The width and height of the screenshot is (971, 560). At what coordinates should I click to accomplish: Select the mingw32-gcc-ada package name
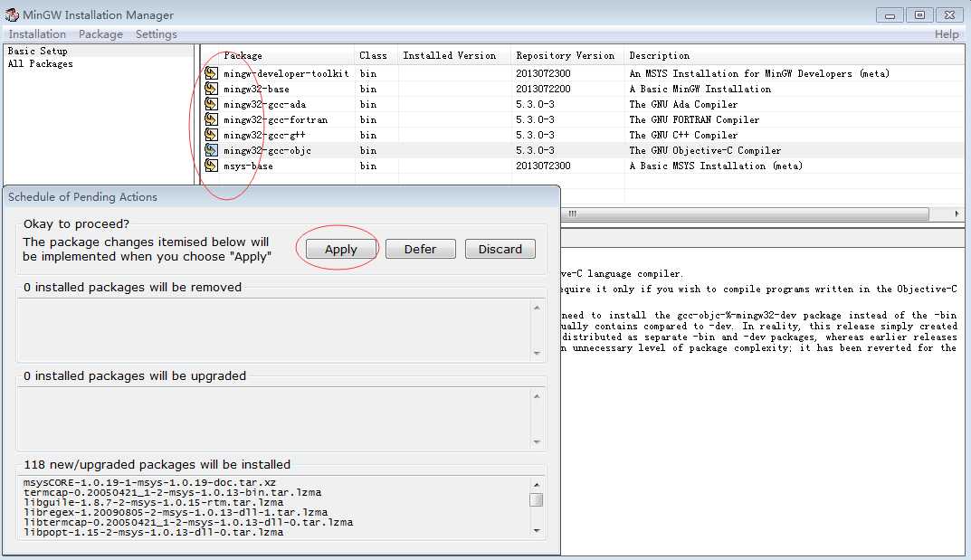click(264, 105)
